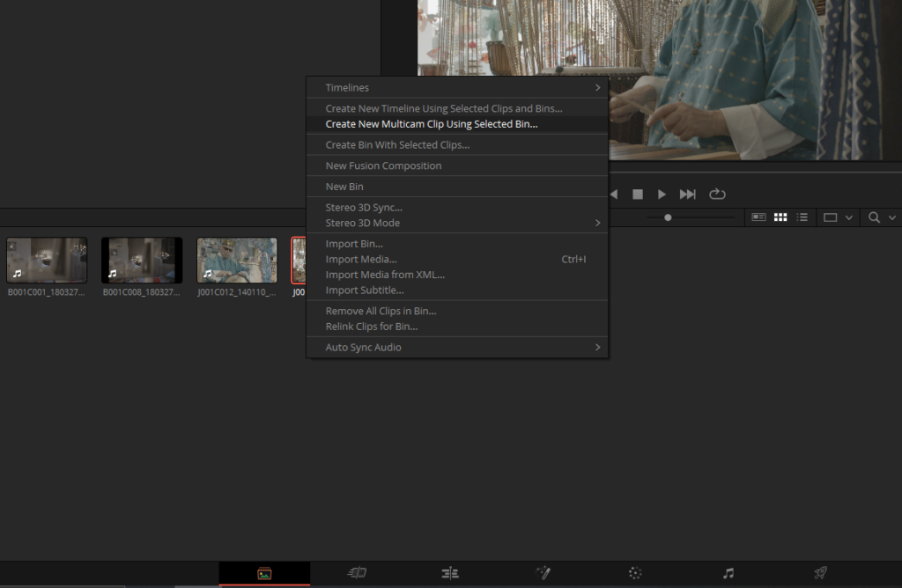This screenshot has width=902, height=588.
Task: Select the B001C008_180327 clip thumbnail
Action: (x=142, y=261)
